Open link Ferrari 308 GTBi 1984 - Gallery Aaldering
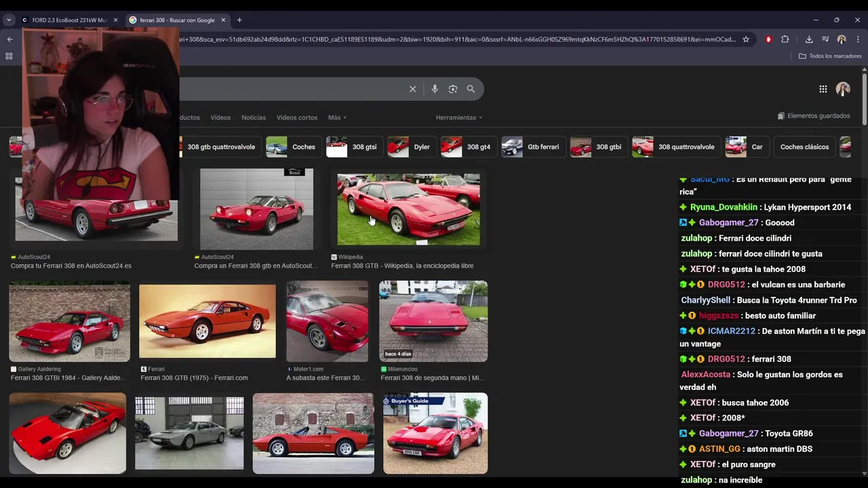The width and height of the screenshot is (868, 488). [68, 378]
